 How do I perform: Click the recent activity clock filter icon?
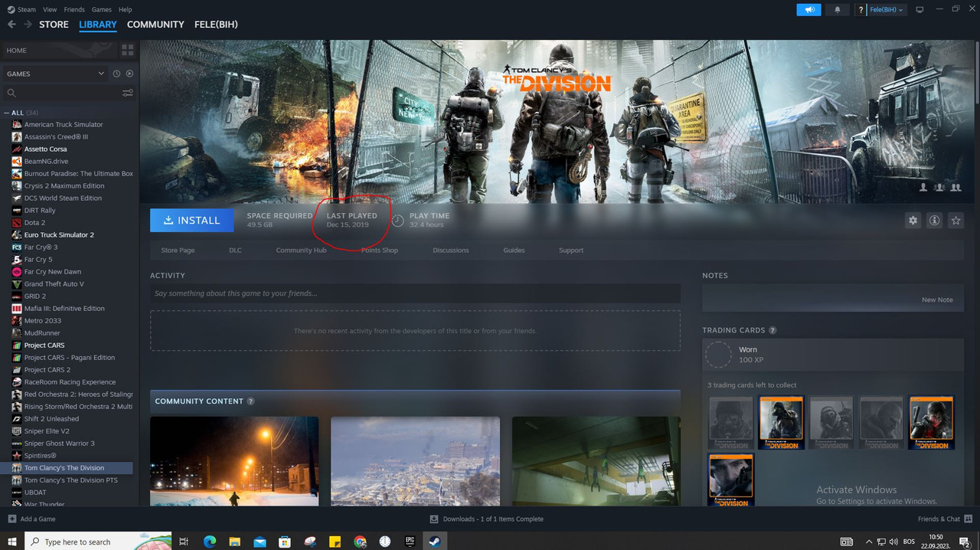point(116,74)
